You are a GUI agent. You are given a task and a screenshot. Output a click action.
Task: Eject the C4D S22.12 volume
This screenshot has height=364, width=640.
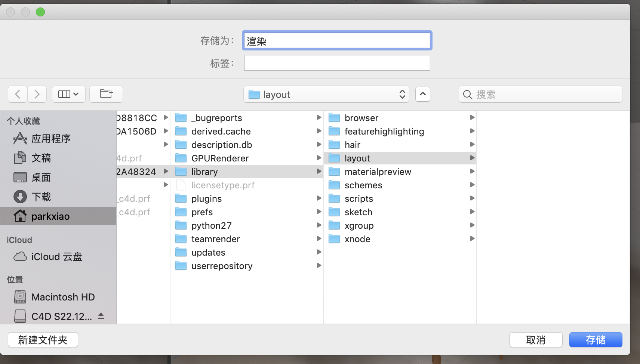click(101, 316)
